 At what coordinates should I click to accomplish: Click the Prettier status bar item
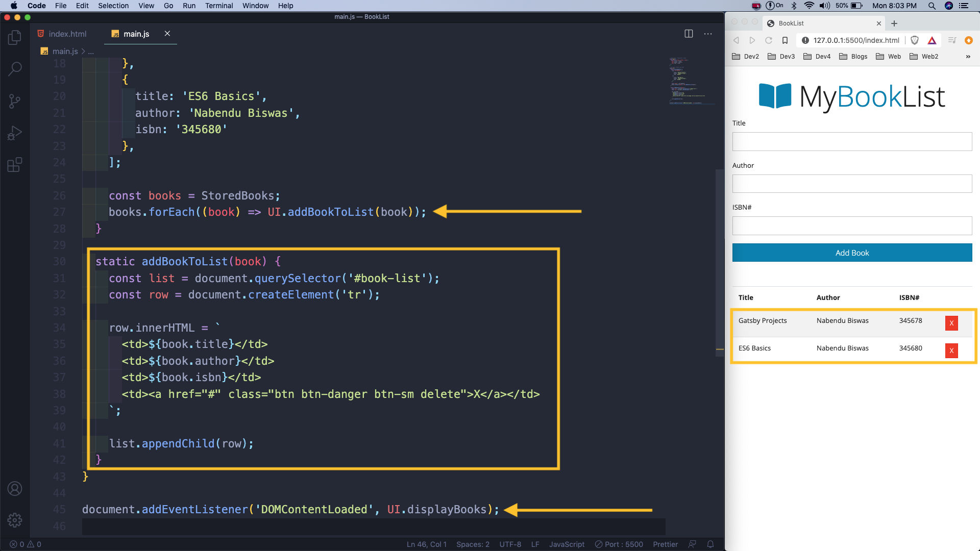pyautogui.click(x=665, y=544)
